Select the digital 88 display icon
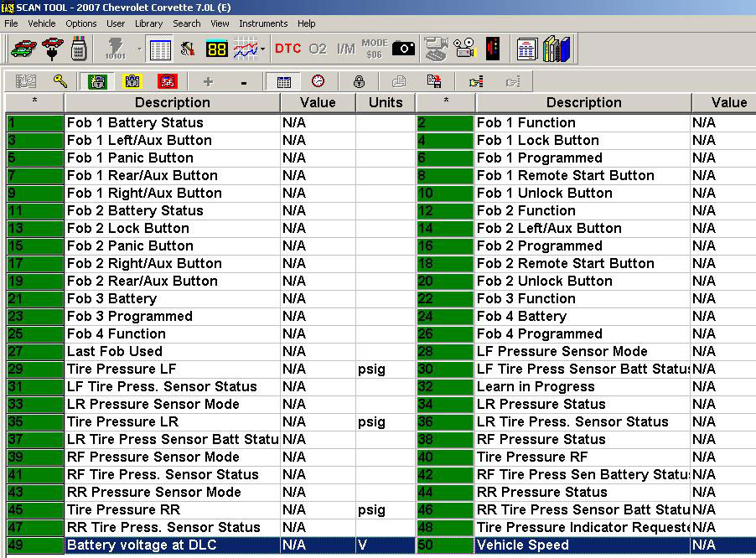The width and height of the screenshot is (756, 558). [216, 49]
